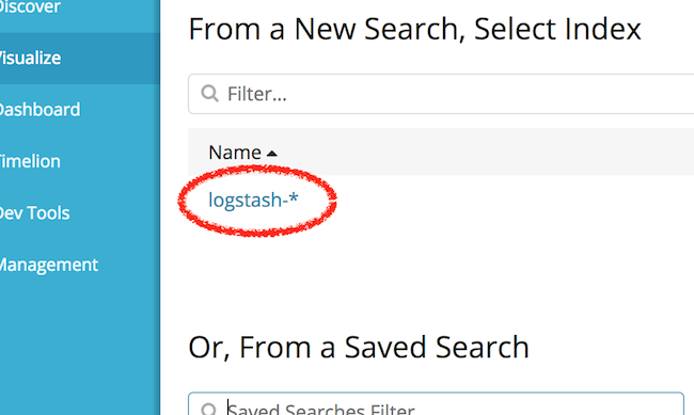Click blank space between index list and saved search heading

[440, 275]
